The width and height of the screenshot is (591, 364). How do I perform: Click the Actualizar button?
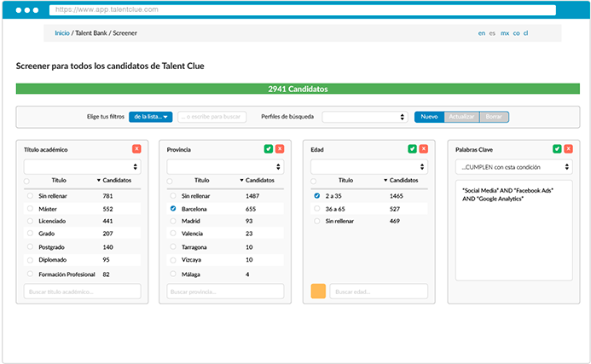tap(461, 117)
